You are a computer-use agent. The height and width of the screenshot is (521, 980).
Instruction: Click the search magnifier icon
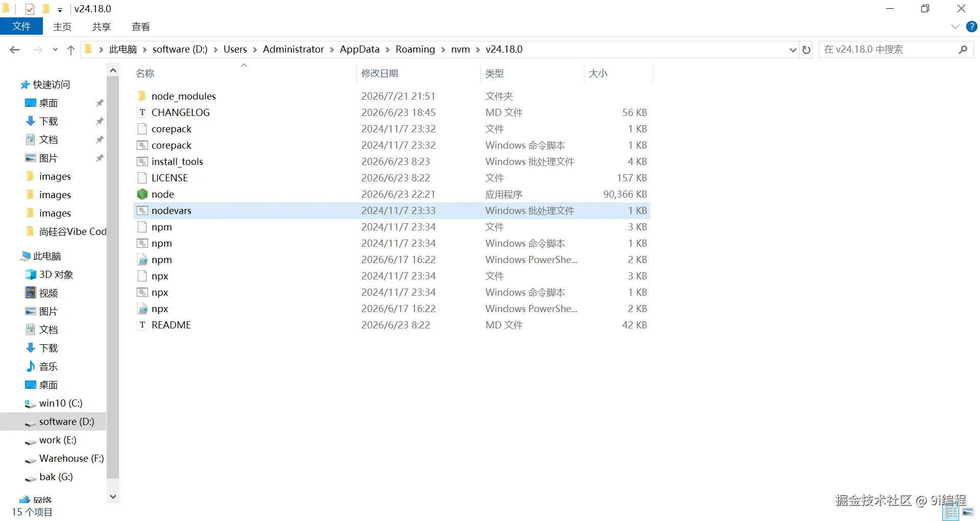pyautogui.click(x=963, y=50)
